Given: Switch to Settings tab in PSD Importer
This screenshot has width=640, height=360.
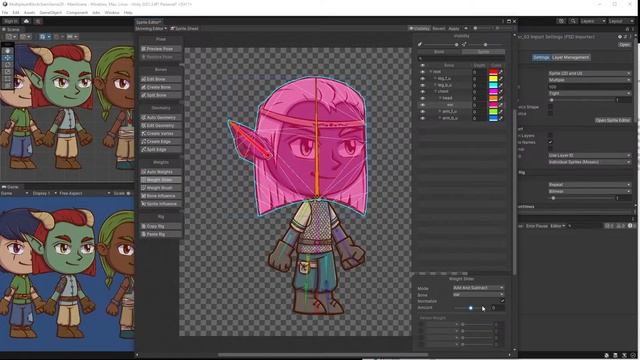Looking at the screenshot, I should pyautogui.click(x=541, y=58).
